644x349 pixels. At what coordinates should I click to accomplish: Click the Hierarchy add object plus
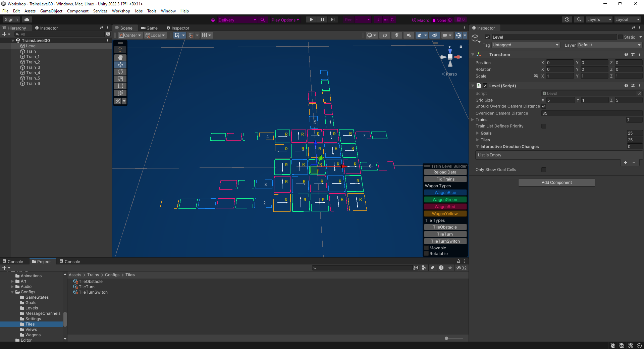point(4,34)
